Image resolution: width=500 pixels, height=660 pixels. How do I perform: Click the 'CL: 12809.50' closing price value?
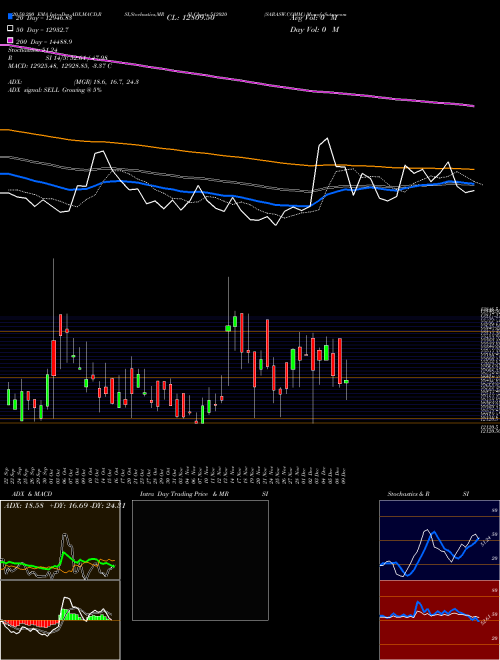(191, 18)
